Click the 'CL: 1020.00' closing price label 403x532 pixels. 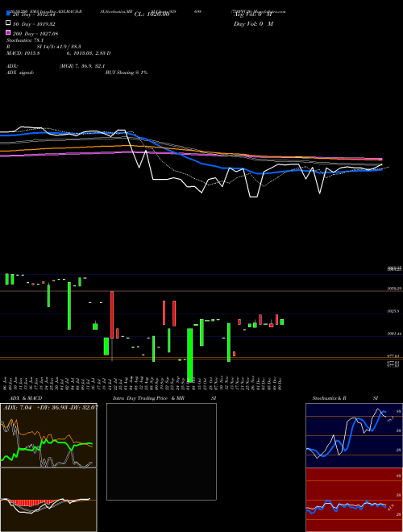coord(152,15)
